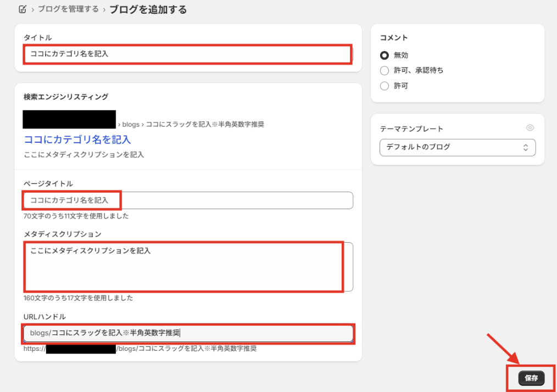Focus the メタディスクリプション text area

(188, 266)
